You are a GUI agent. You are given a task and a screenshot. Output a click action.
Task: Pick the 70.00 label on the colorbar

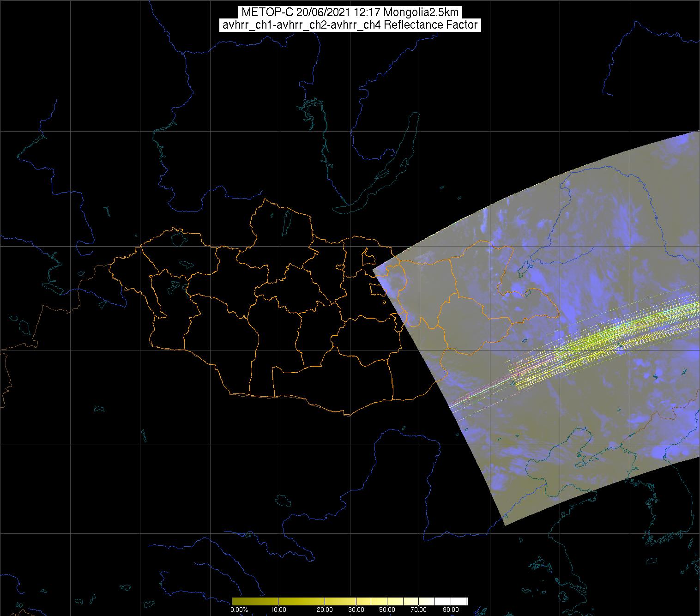(x=418, y=610)
